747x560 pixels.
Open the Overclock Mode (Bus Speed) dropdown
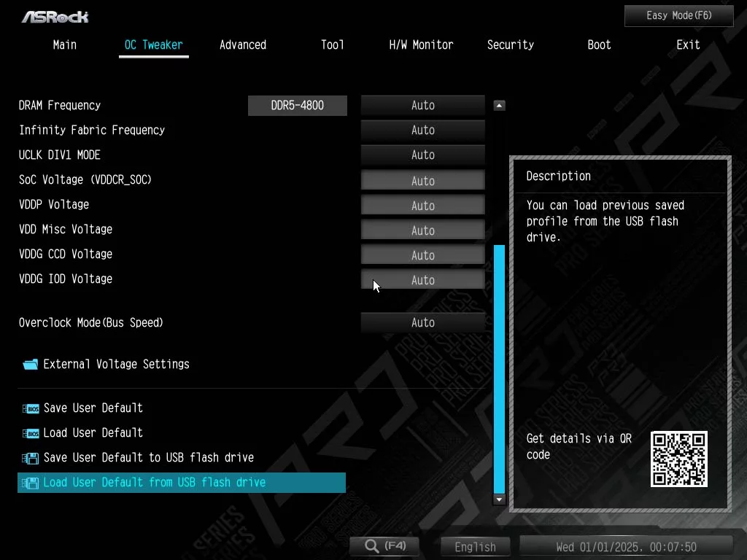pos(422,323)
